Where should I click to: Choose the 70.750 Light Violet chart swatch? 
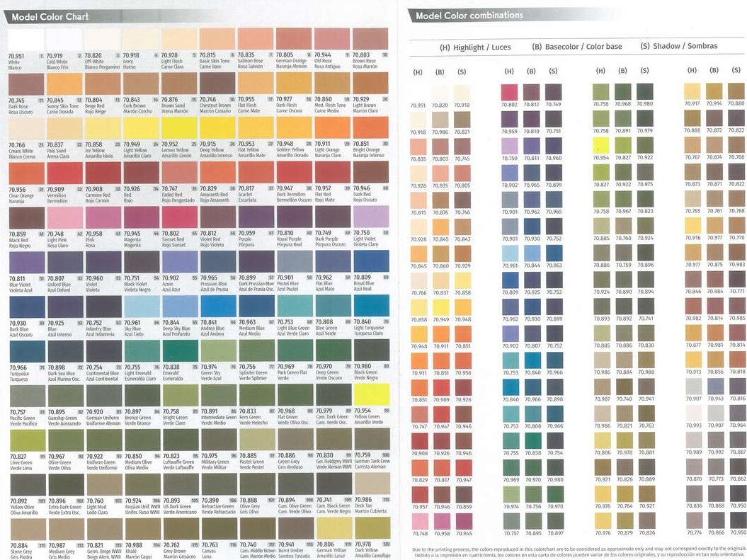click(370, 217)
